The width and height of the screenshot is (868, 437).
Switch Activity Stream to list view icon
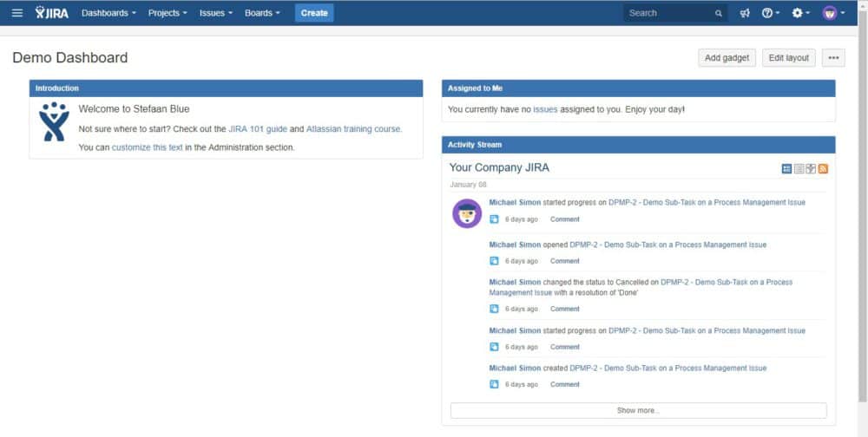pos(799,169)
